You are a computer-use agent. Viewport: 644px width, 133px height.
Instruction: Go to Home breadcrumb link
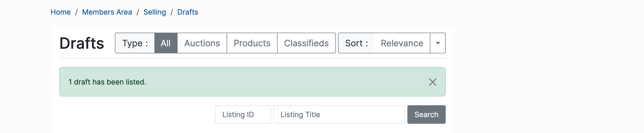point(60,12)
